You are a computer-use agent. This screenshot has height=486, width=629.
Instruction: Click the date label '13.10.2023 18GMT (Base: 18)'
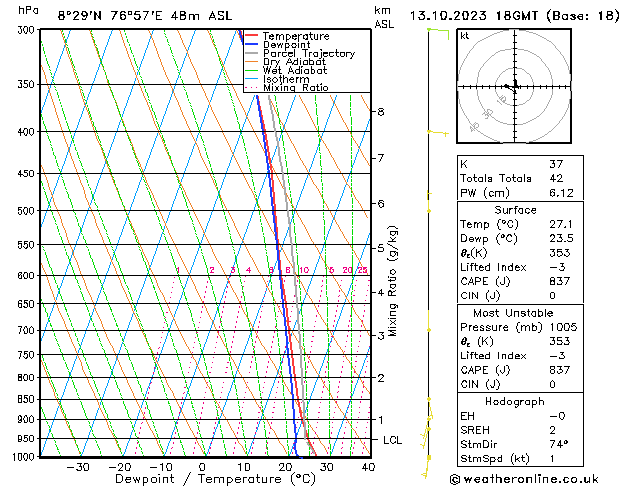pos(515,16)
